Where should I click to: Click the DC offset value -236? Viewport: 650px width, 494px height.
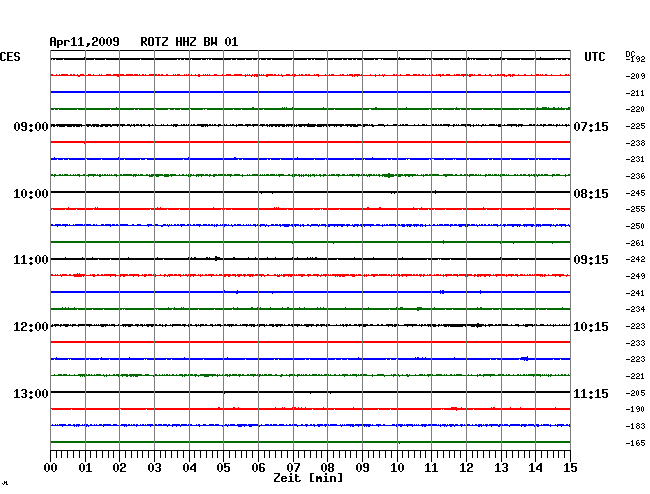(x=635, y=177)
